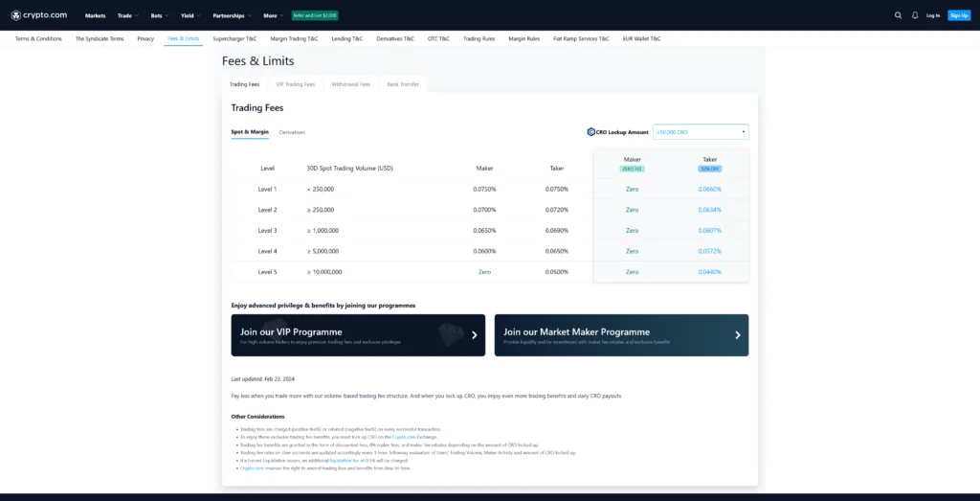Click the arrow on VIP Programme banner
Image resolution: width=980 pixels, height=501 pixels.
pos(474,335)
